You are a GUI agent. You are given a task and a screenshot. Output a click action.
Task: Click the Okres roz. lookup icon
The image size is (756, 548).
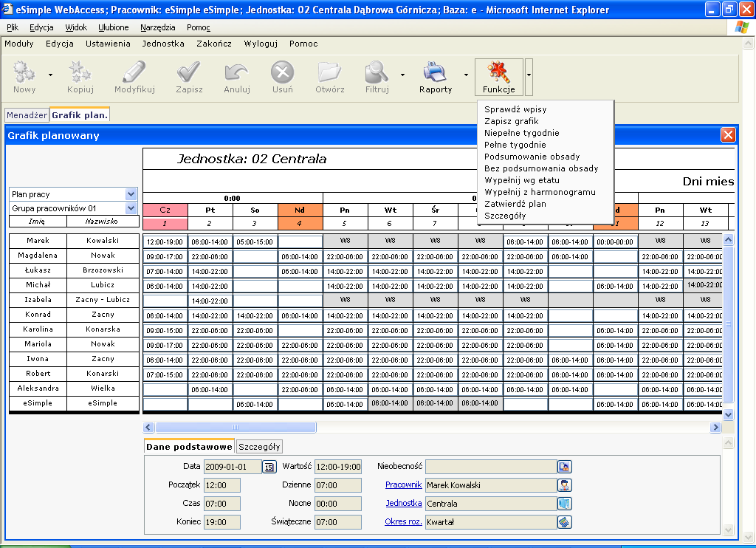[565, 521]
